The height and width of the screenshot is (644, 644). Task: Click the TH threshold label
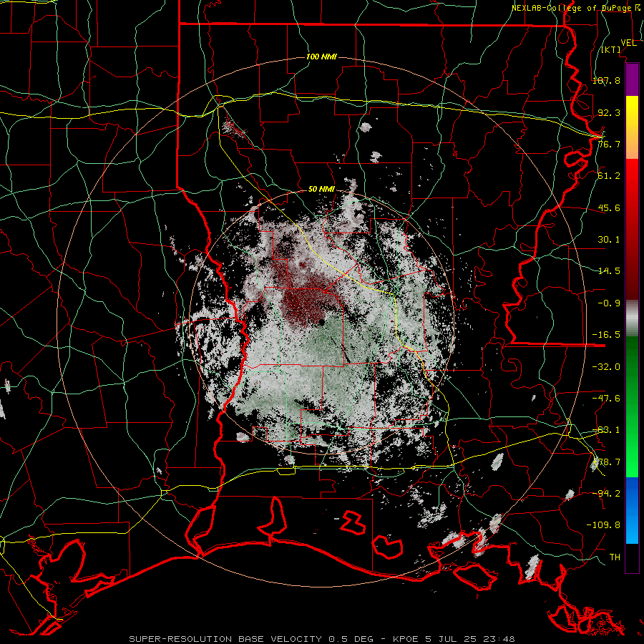click(615, 557)
